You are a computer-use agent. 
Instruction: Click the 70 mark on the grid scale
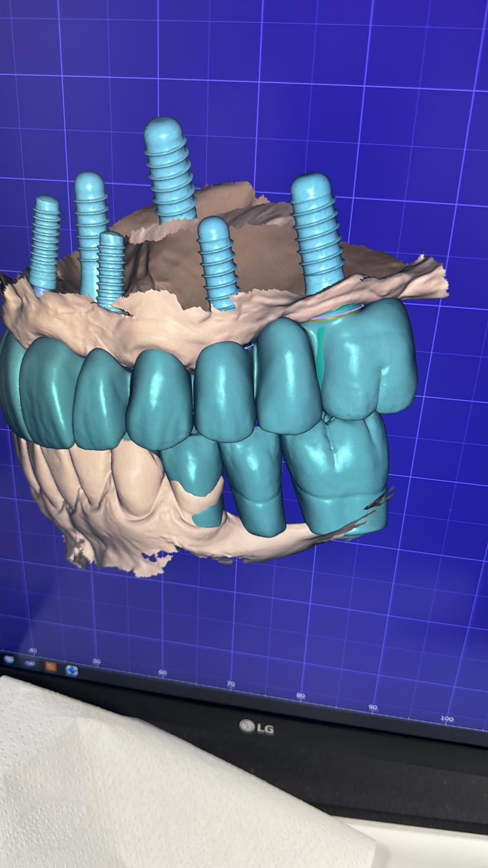[232, 684]
